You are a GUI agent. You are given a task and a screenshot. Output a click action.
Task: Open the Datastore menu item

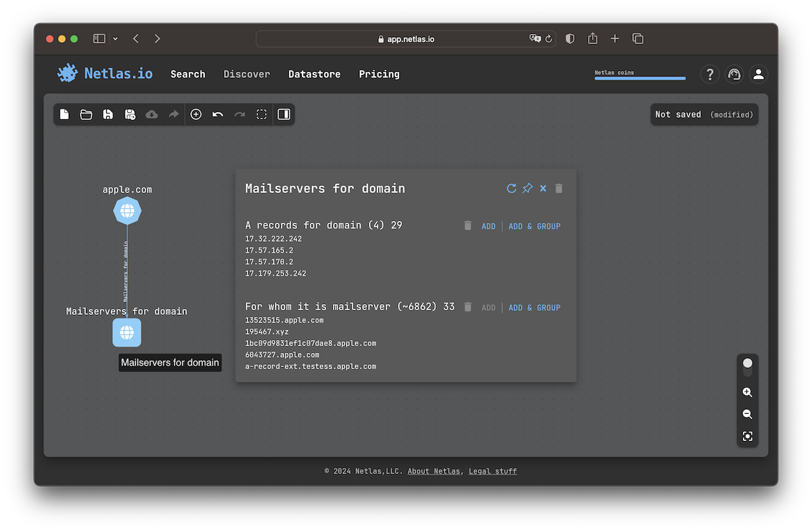[x=314, y=75]
